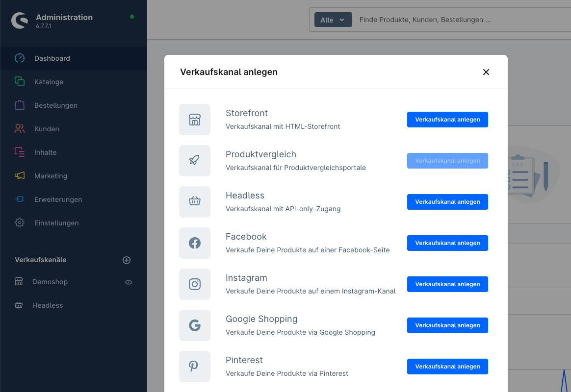Create a Facebook sales channel

pyautogui.click(x=447, y=243)
